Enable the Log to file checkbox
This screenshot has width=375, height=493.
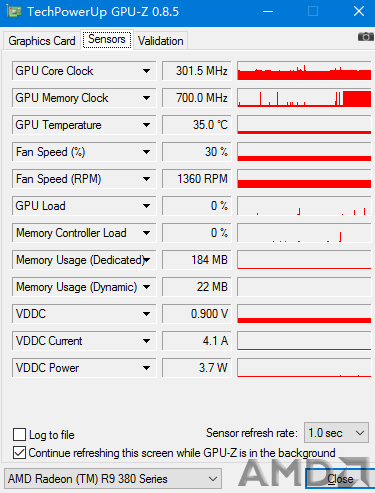pos(19,435)
